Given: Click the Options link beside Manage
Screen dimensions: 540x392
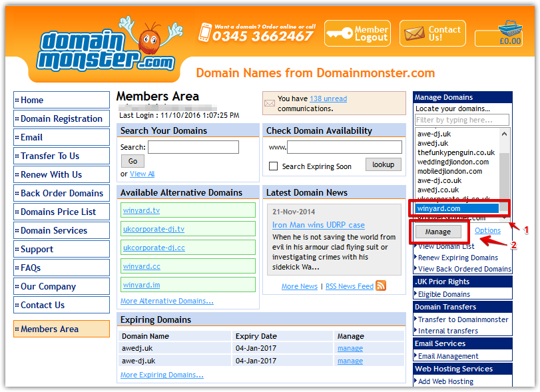Looking at the screenshot, I should (488, 230).
